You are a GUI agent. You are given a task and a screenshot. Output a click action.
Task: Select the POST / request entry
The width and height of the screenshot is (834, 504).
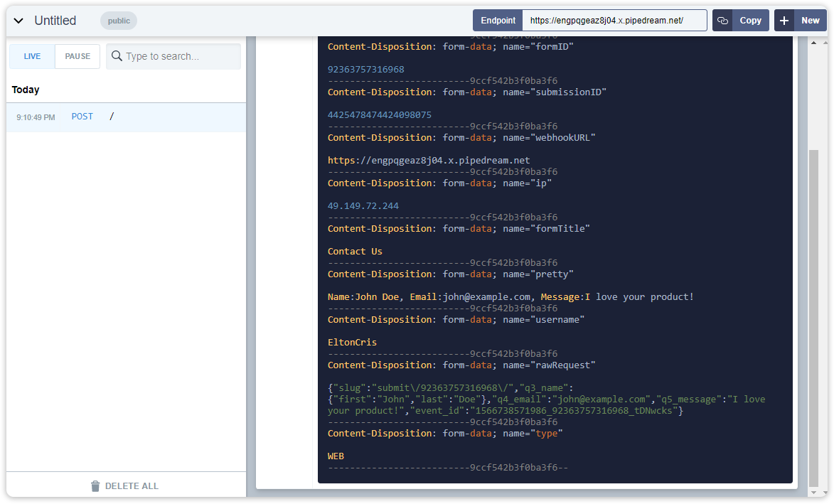click(x=126, y=117)
